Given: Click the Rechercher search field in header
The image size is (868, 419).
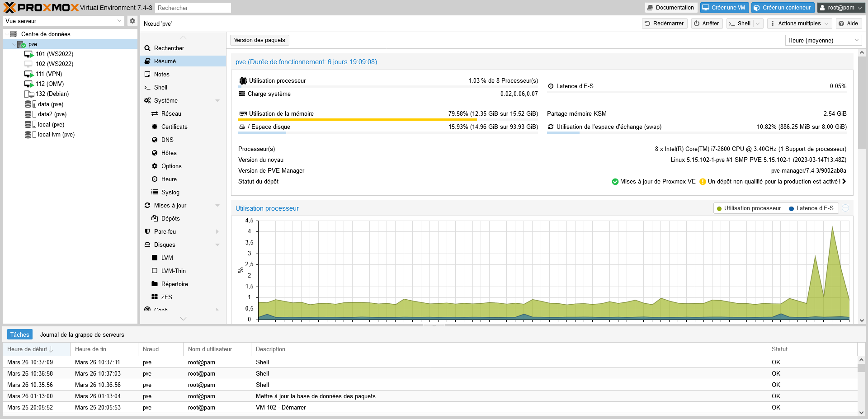Looking at the screenshot, I should point(193,8).
